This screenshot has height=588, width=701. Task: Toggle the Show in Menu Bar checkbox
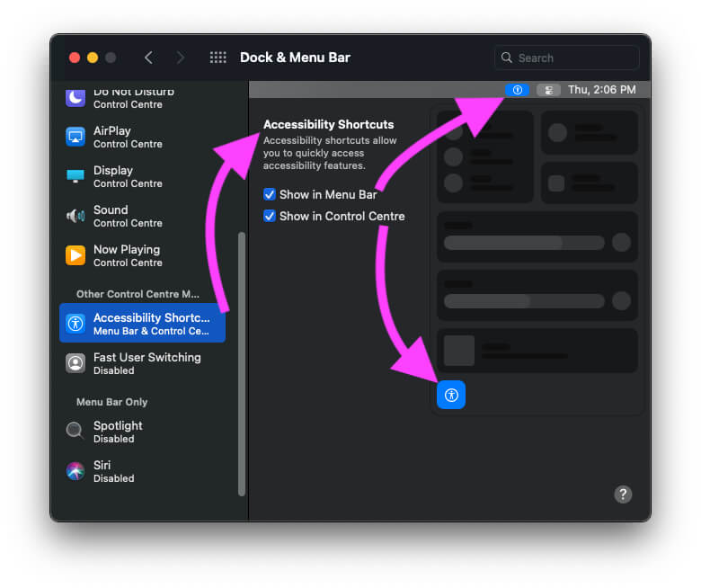click(270, 194)
